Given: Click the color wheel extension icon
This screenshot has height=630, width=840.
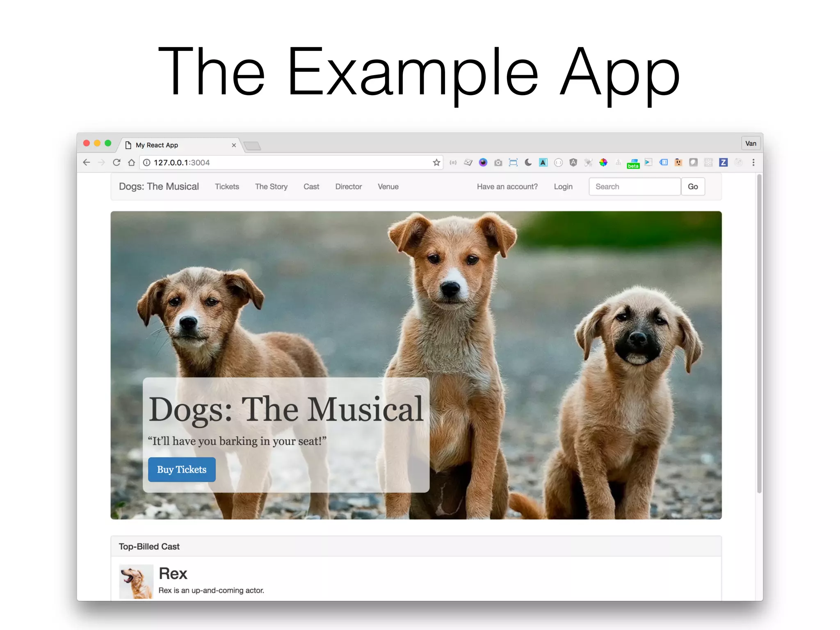Looking at the screenshot, I should coord(603,162).
